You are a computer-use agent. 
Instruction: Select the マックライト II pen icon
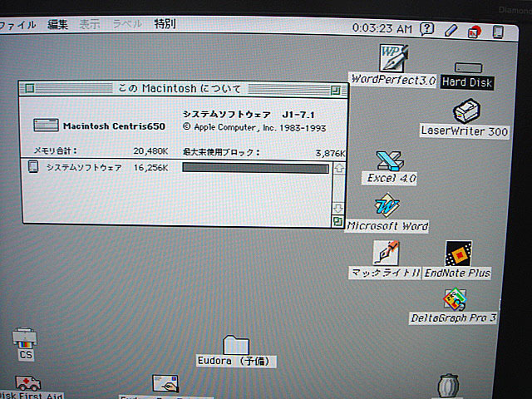[x=386, y=253]
